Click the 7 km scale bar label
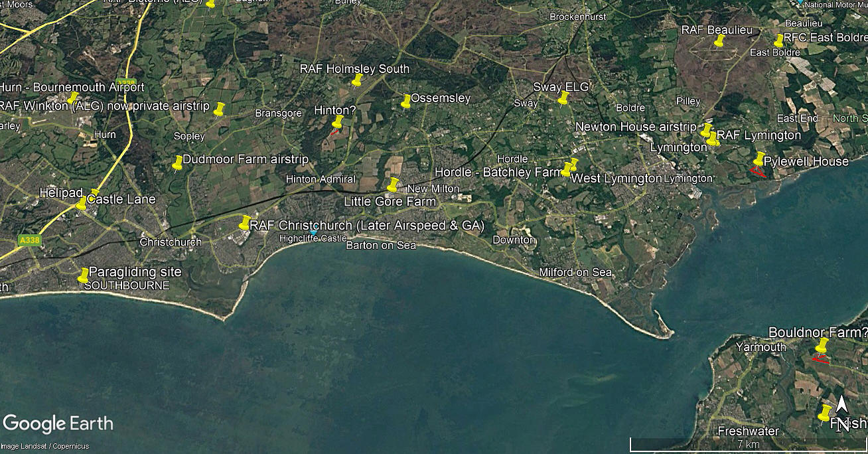This screenshot has height=454, width=868. point(748,444)
